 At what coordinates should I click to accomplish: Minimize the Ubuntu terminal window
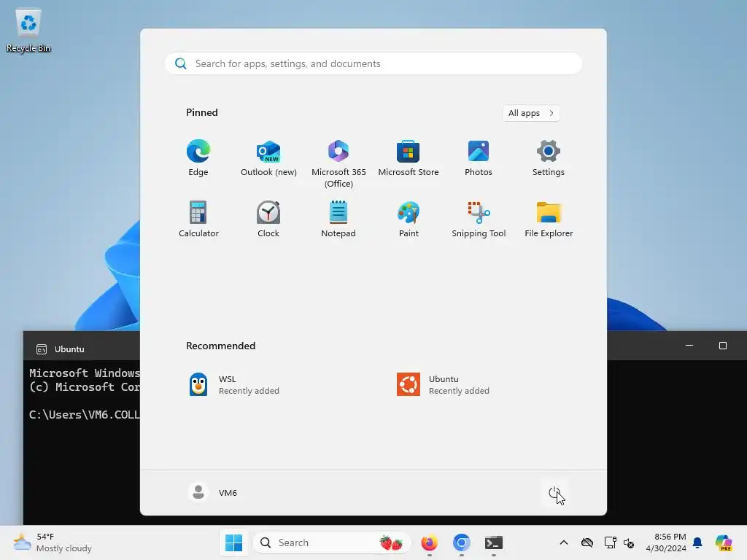point(689,345)
